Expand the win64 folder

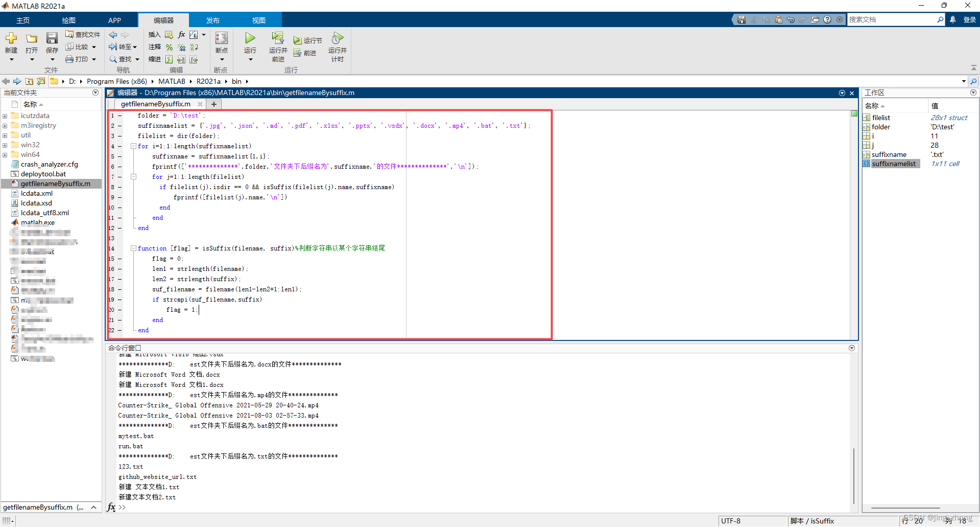pyautogui.click(x=5, y=155)
